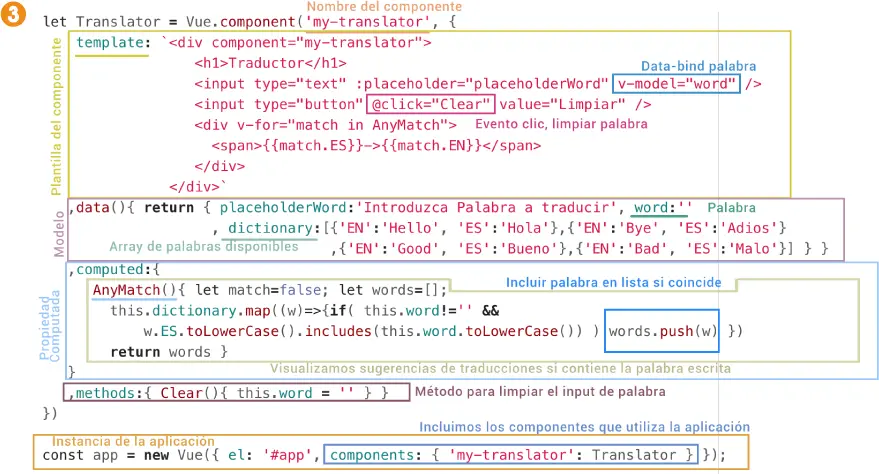Click the el: '#app' option
879x474 pixels.
tap(269, 456)
